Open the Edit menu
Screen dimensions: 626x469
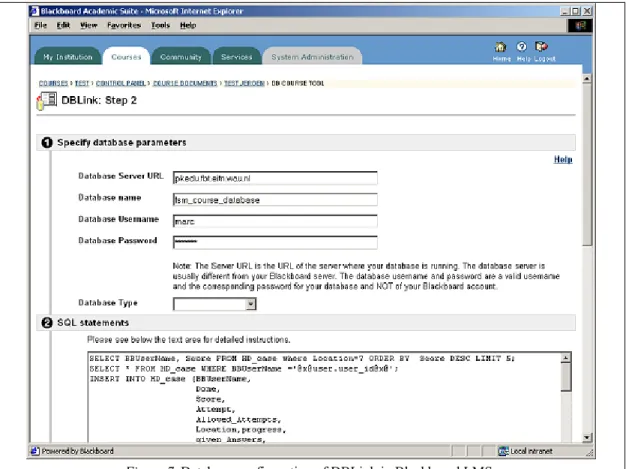(x=63, y=26)
